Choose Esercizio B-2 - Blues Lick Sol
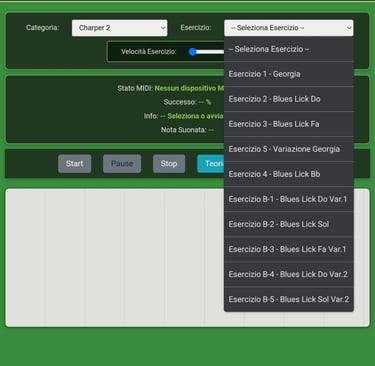The image size is (375, 366). point(289,224)
